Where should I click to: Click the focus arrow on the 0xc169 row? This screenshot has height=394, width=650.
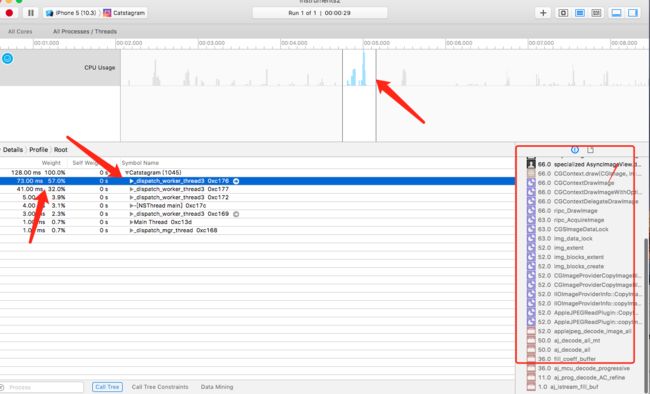click(x=236, y=214)
